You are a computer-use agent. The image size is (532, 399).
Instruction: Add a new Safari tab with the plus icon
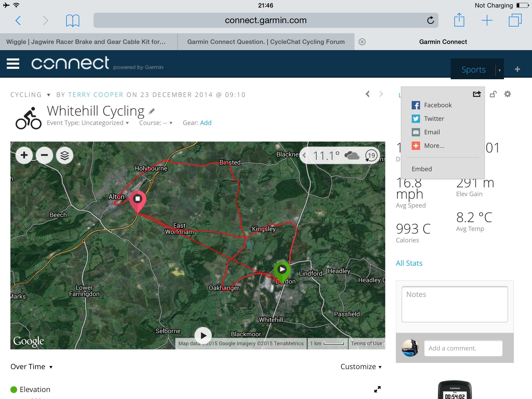[x=487, y=20]
